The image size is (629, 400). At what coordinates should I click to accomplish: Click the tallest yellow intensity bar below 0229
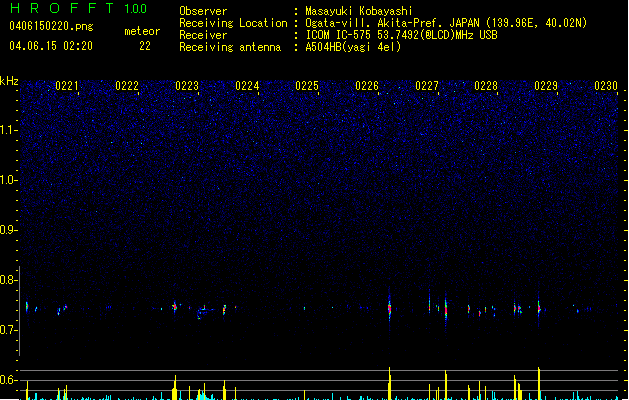point(539,384)
